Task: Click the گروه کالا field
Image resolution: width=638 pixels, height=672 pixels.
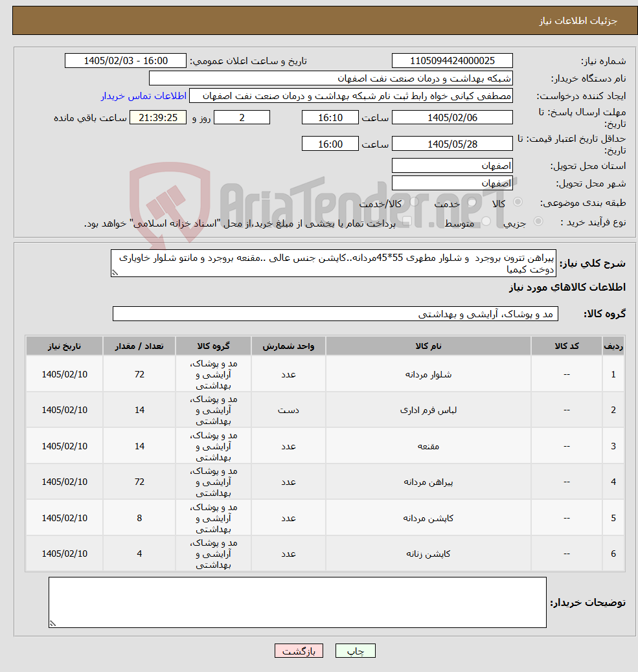Action: point(336,314)
